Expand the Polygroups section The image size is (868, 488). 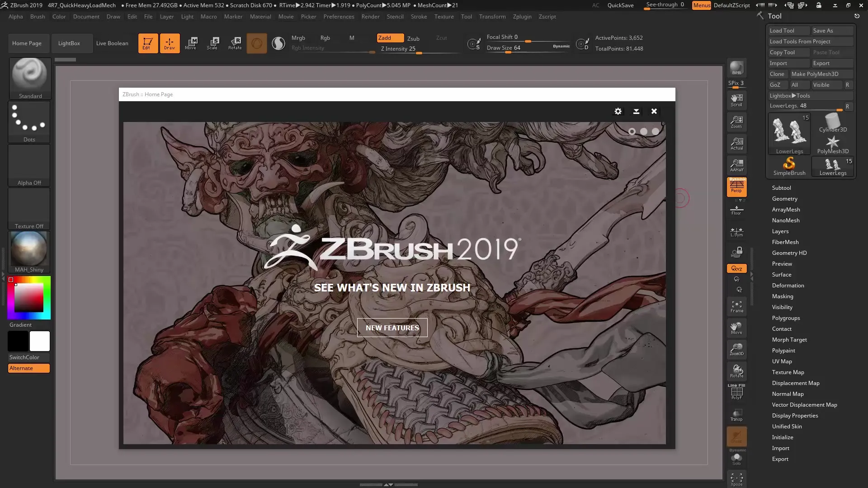[786, 318]
